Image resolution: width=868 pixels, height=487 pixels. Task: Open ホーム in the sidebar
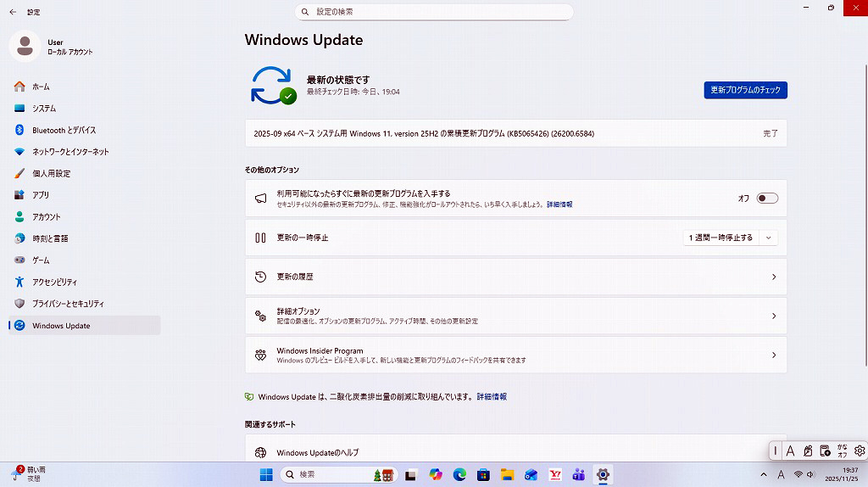(84, 87)
